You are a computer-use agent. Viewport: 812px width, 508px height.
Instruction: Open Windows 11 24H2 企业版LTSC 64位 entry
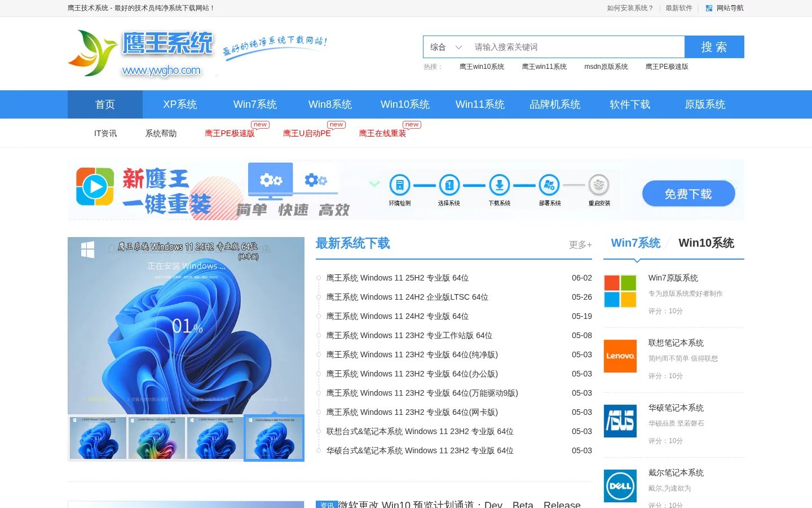407,297
